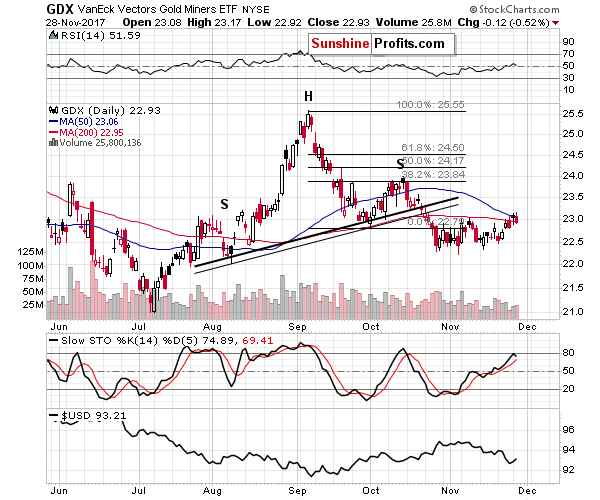Click the left shoulder S label
This screenshot has height=500, width=600.
[x=224, y=204]
